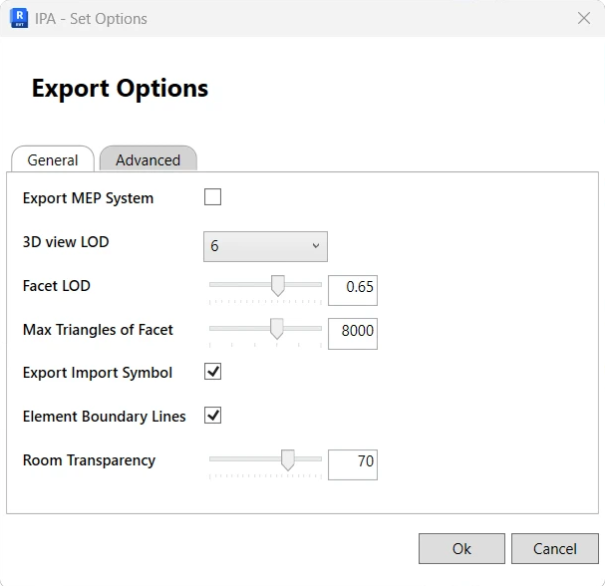Click the Facet LOD slider thumb

[277, 286]
